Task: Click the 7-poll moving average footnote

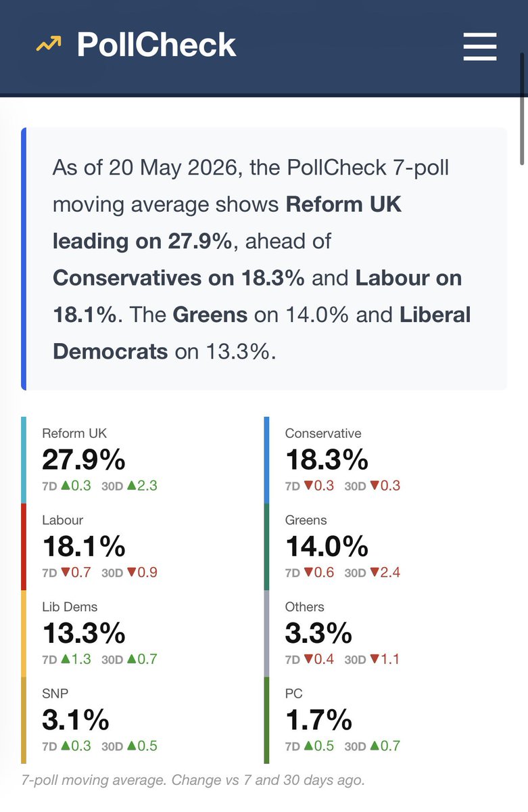Action: [193, 780]
